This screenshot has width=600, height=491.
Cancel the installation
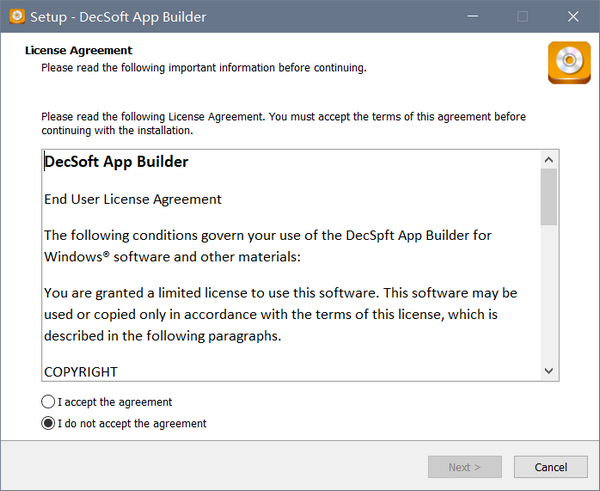click(550, 467)
